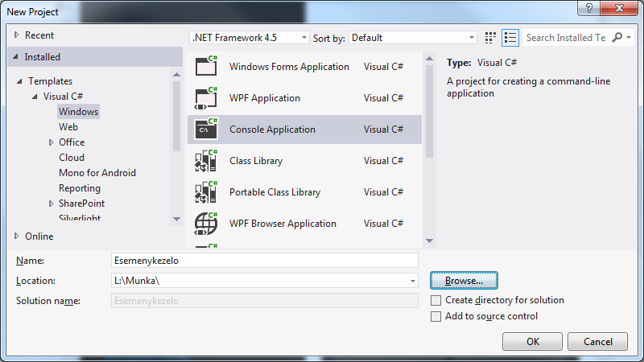Open the dialog help button
This screenshot has height=362, width=644.
click(589, 8)
